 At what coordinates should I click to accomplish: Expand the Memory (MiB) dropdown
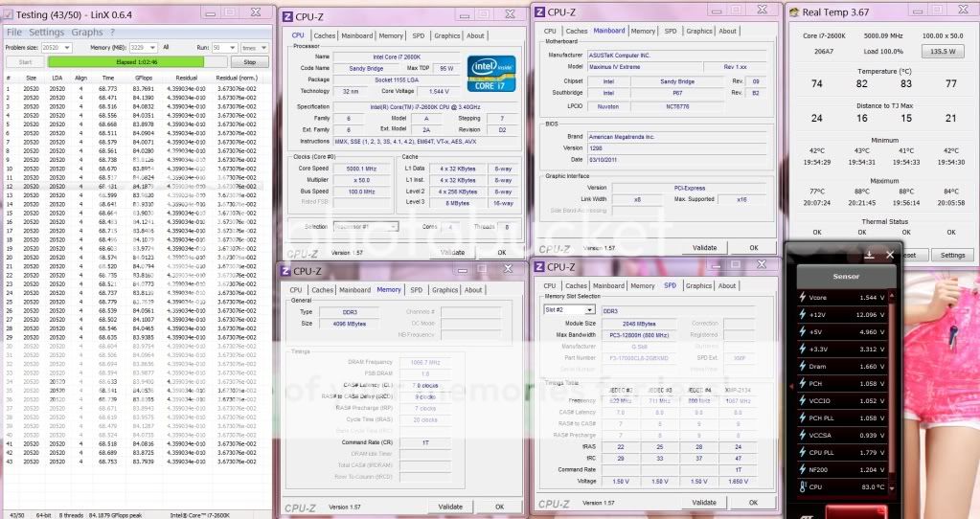[x=142, y=47]
